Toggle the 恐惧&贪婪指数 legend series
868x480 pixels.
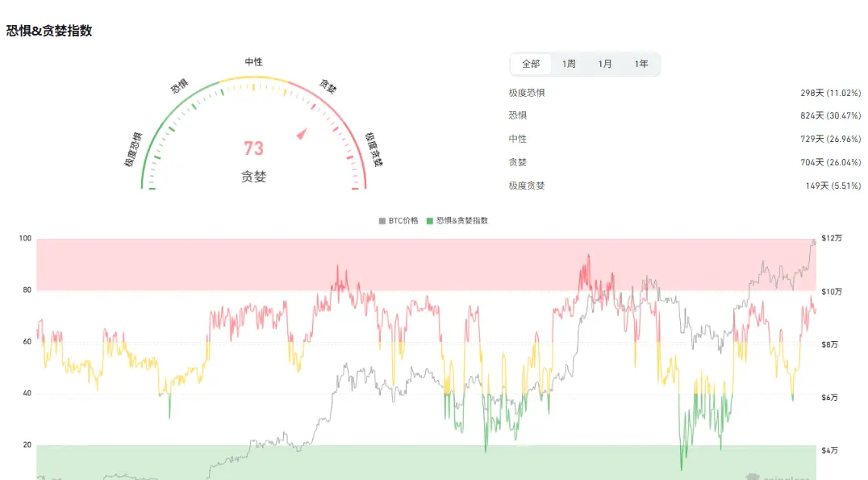[x=457, y=221]
